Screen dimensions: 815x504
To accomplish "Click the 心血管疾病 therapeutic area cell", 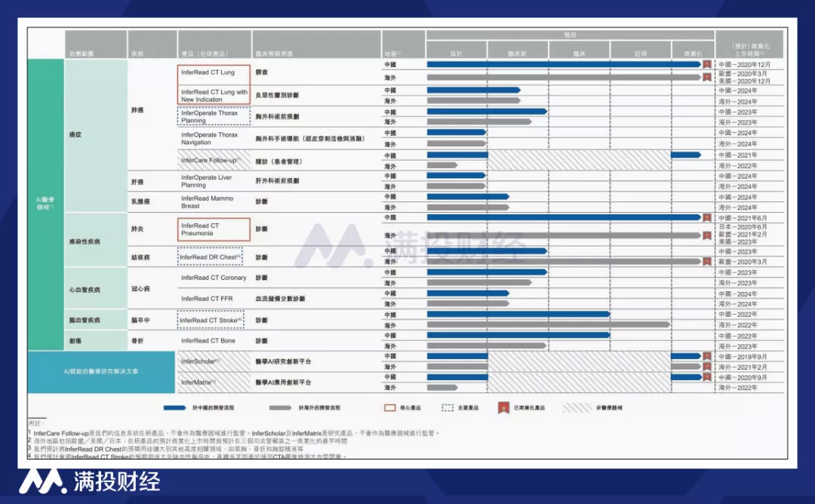I will pyautogui.click(x=96, y=289).
